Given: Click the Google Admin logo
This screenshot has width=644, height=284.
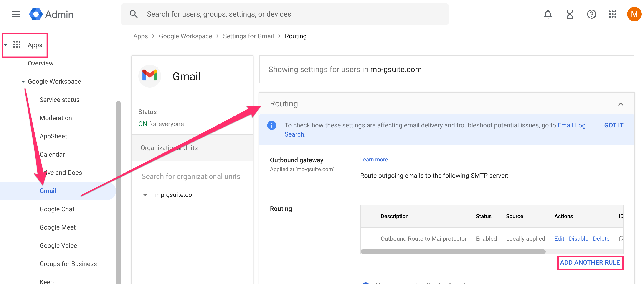Looking at the screenshot, I should [51, 14].
